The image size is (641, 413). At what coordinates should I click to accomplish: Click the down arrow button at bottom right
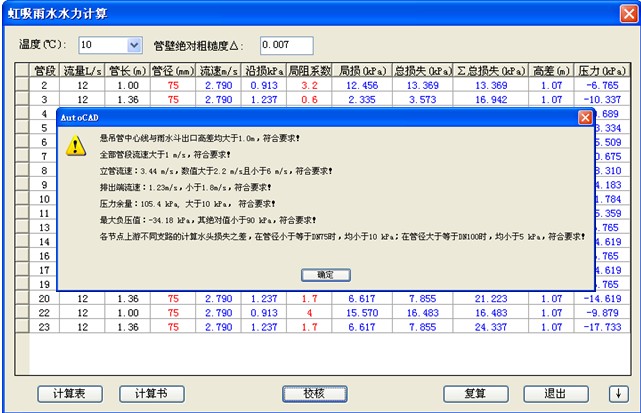tap(616, 393)
